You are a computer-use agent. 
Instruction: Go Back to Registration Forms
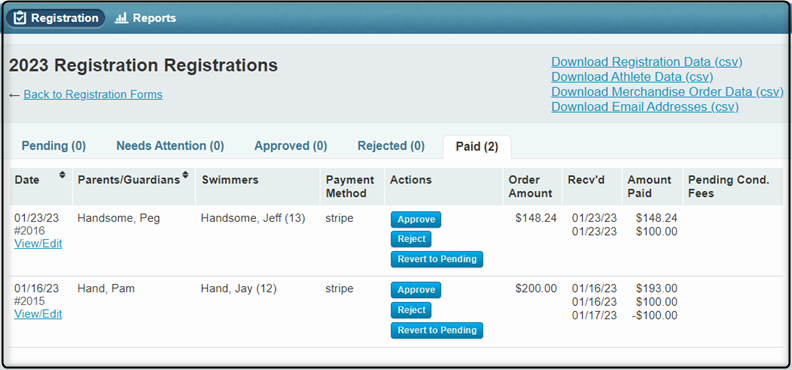[93, 94]
